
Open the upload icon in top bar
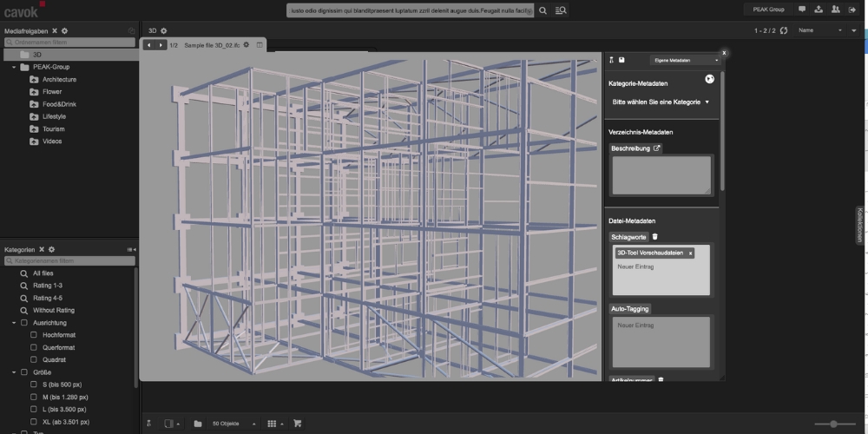tap(819, 10)
